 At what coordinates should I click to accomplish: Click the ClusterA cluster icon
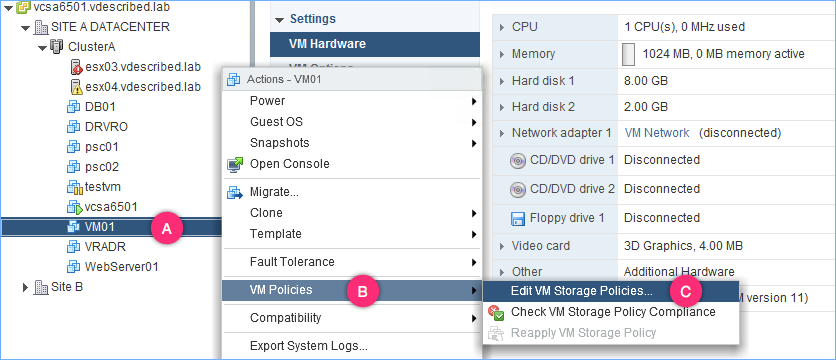(x=56, y=46)
